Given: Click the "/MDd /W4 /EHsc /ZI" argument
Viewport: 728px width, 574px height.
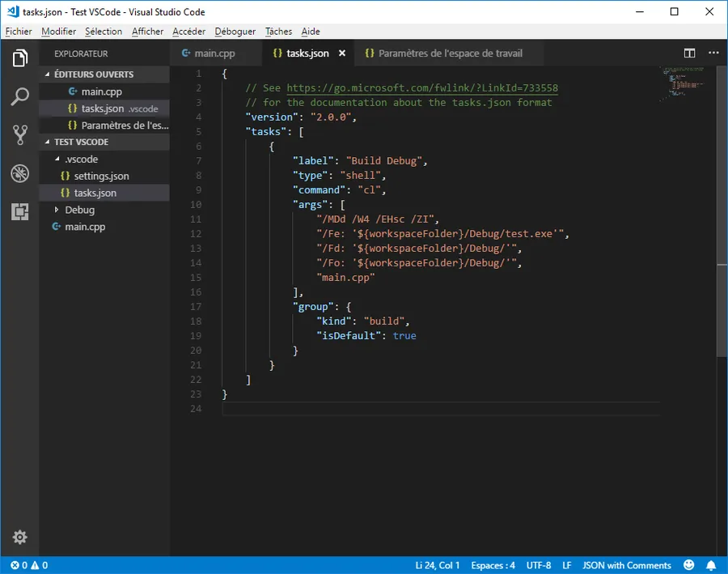Looking at the screenshot, I should click(375, 219).
